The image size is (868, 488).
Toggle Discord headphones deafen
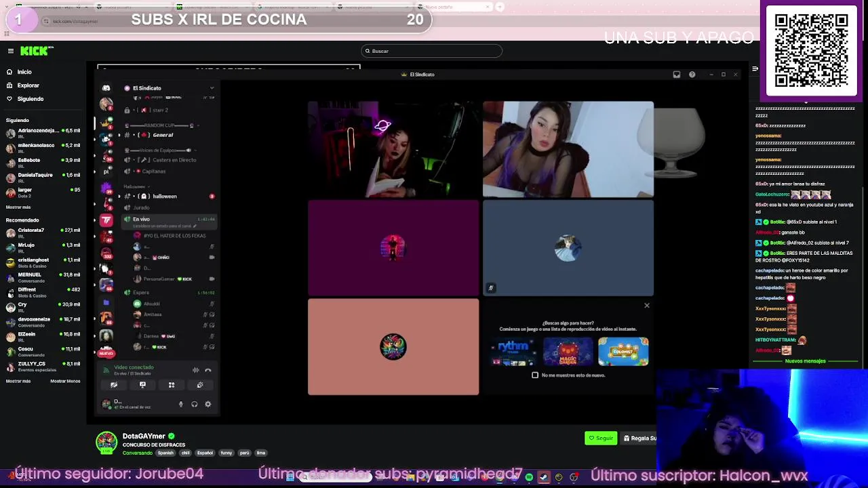(x=195, y=405)
